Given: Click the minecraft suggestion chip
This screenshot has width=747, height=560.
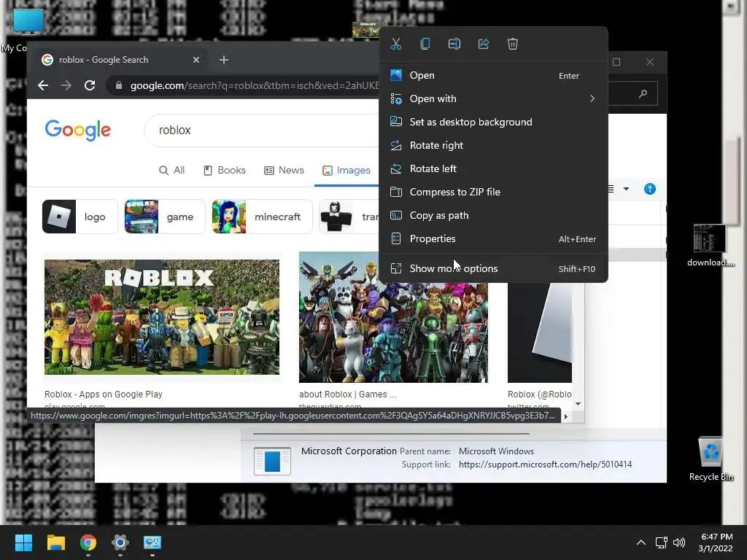Looking at the screenshot, I should (262, 217).
